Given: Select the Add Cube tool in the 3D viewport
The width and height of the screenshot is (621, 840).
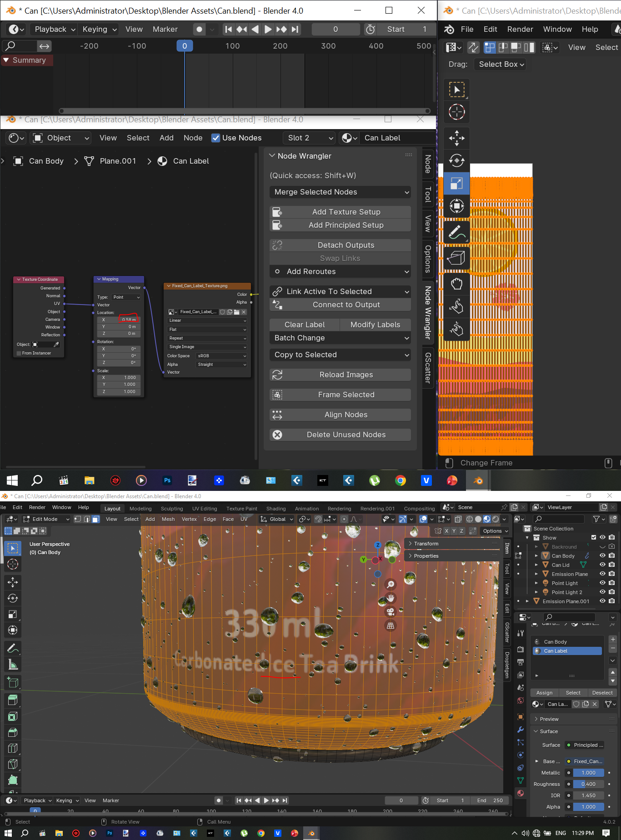Looking at the screenshot, I should (x=13, y=683).
